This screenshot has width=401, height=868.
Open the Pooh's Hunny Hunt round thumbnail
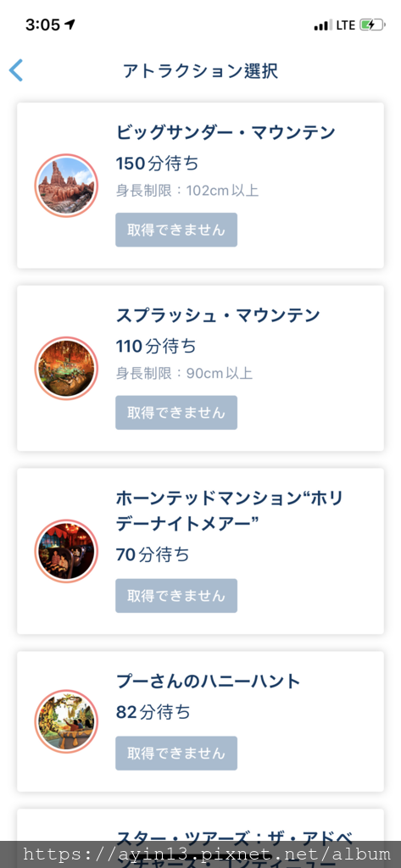point(66,721)
